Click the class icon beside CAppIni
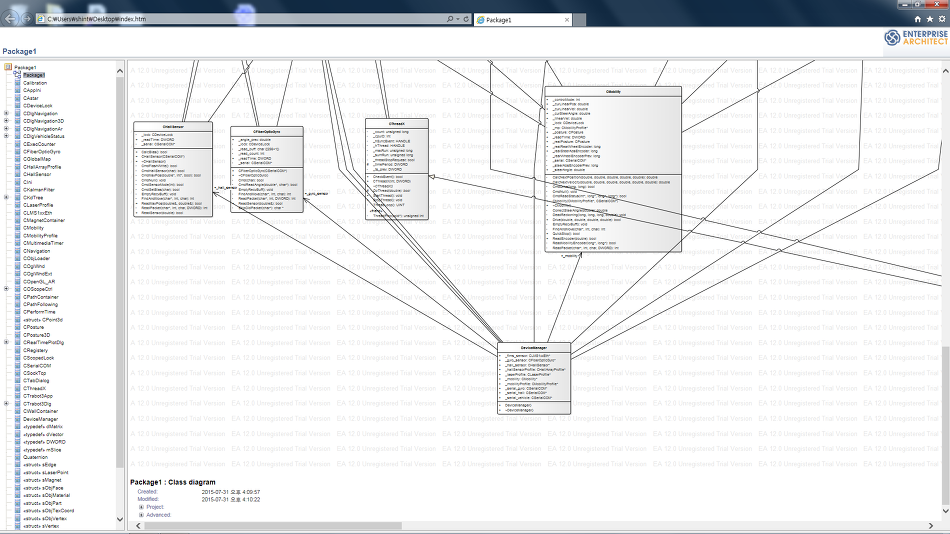The image size is (950, 534). 18,90
